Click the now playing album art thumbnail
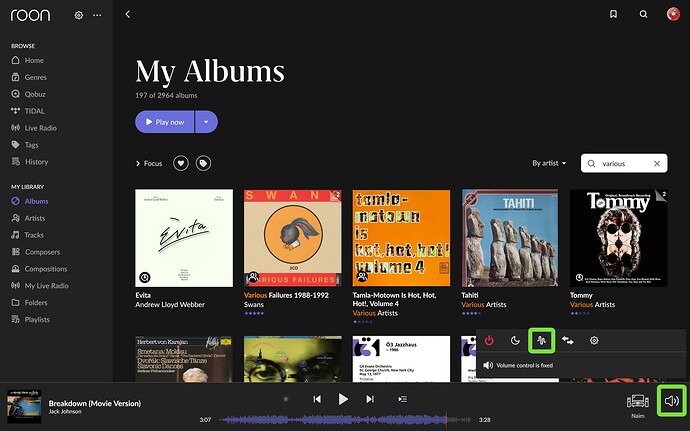The image size is (690, 431). 24,406
